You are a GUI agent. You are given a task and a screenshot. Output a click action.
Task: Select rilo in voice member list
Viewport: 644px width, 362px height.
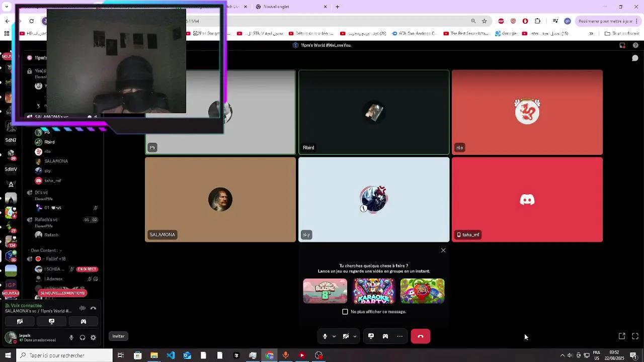pos(65,151)
